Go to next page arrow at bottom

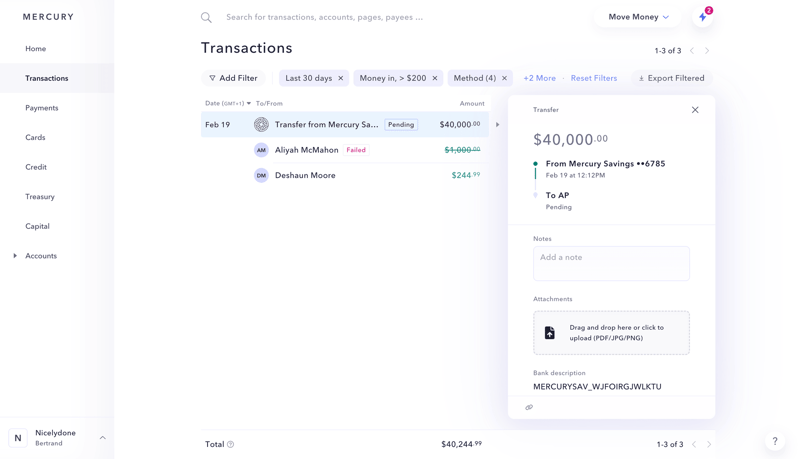pos(709,444)
